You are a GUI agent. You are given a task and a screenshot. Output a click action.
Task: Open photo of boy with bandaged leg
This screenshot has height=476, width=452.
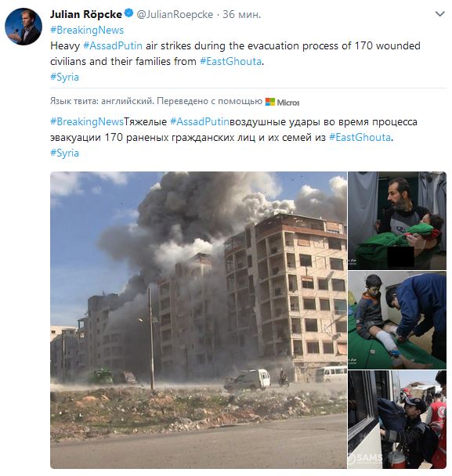pos(397,320)
